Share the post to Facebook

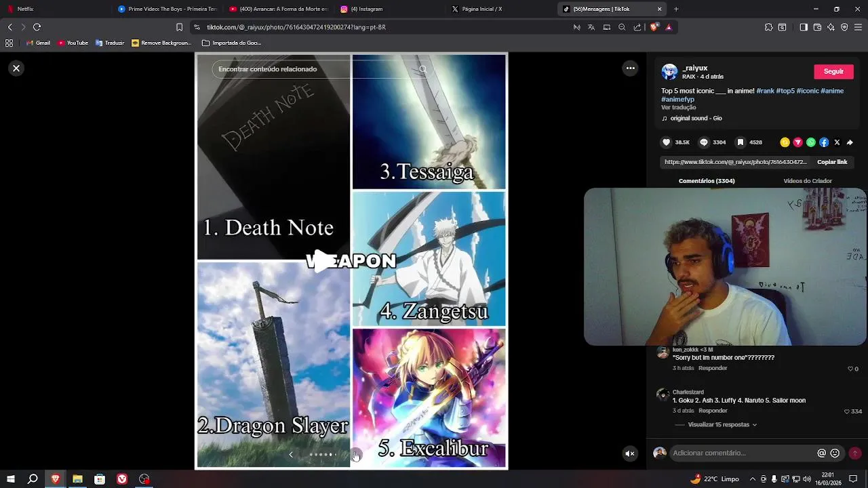click(824, 142)
